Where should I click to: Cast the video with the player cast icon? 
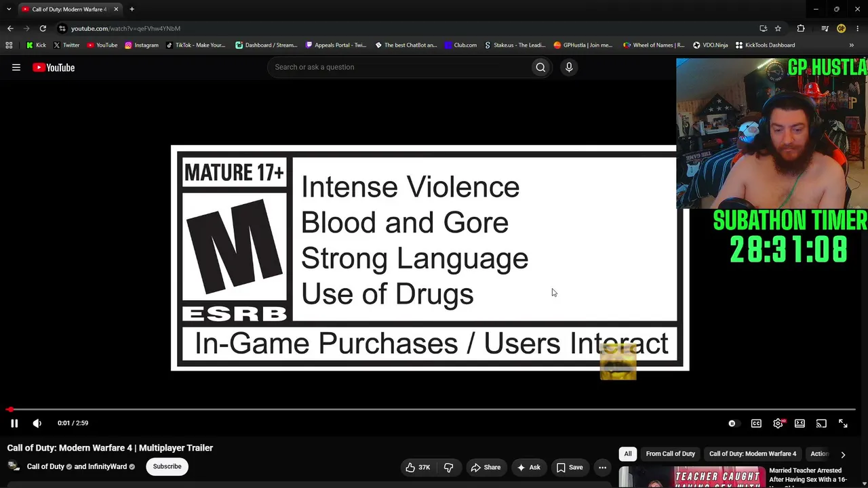(x=821, y=424)
